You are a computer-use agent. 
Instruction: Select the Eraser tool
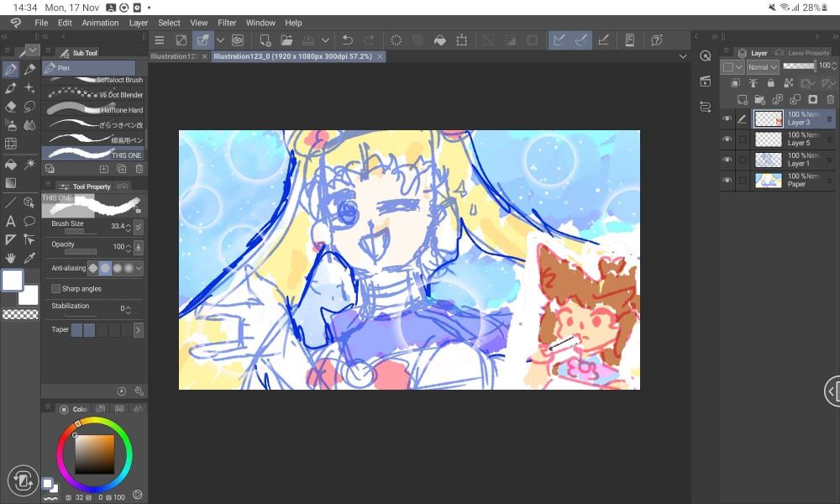(10, 107)
